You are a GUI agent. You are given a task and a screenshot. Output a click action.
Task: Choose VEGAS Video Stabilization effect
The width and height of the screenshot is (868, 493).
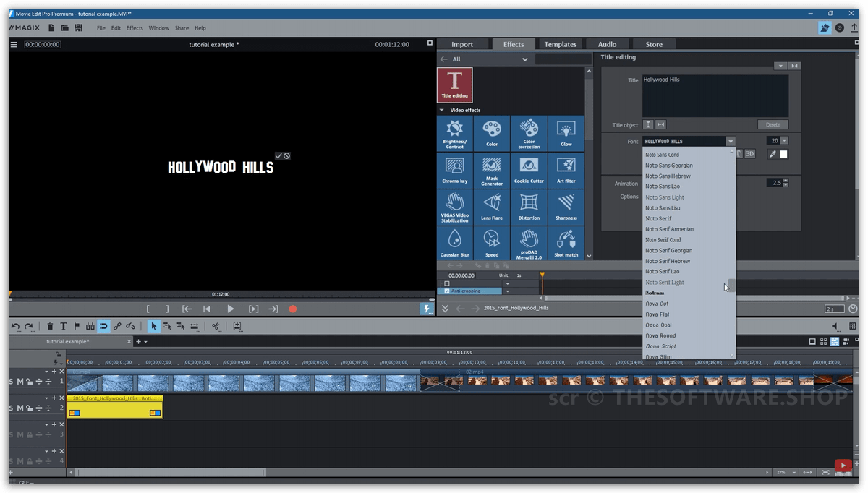tap(455, 207)
